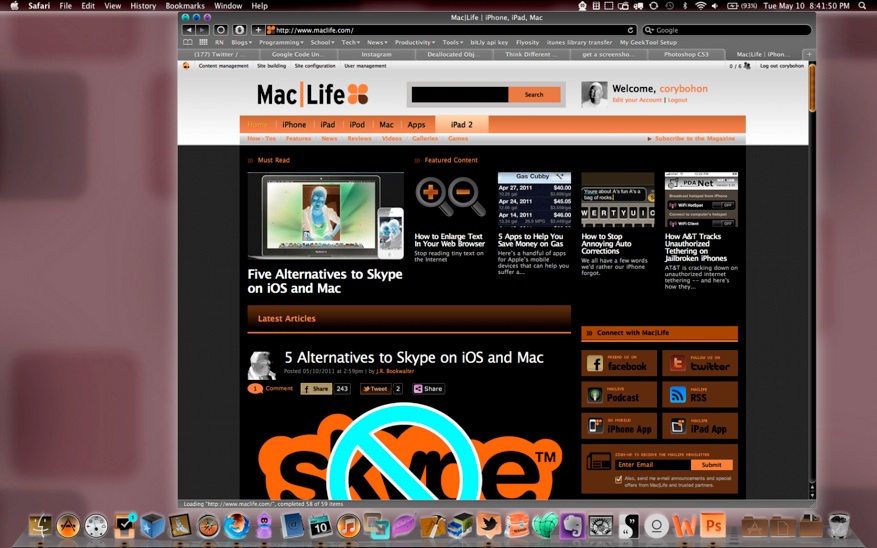Go back with Safari back arrow

click(188, 30)
